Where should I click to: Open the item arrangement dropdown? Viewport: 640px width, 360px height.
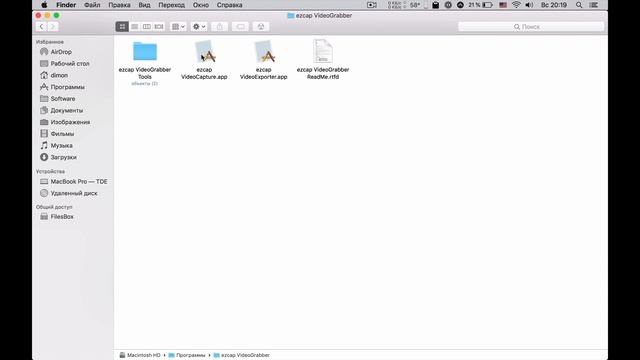[x=178, y=27]
